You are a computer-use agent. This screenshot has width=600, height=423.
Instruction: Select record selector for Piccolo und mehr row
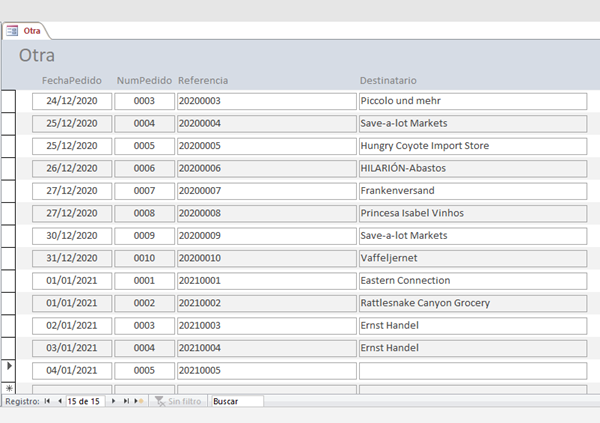tap(8, 101)
